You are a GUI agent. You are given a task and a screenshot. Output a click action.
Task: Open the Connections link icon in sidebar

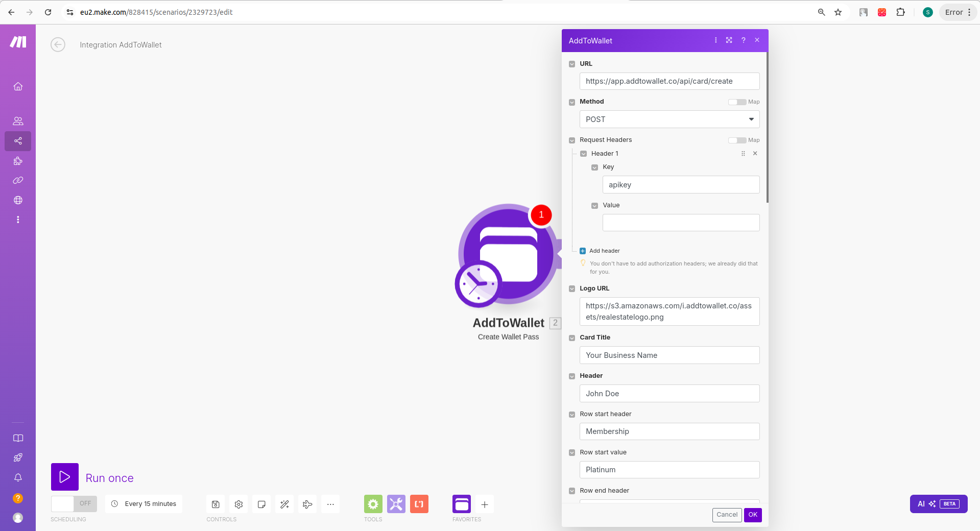pyautogui.click(x=18, y=180)
